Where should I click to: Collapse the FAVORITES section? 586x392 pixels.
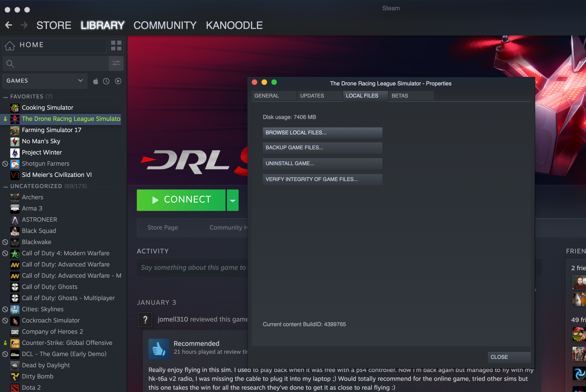point(6,97)
